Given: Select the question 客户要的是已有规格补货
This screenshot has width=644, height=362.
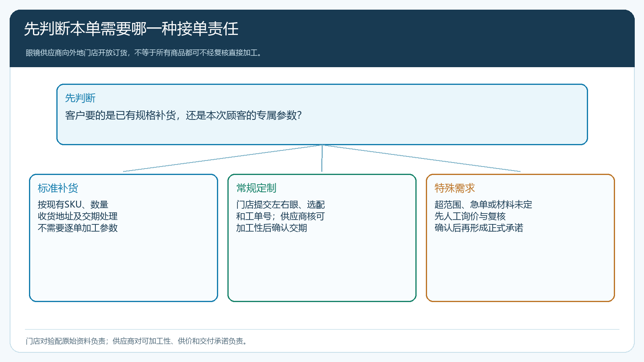Looking at the screenshot, I should pyautogui.click(x=184, y=115).
